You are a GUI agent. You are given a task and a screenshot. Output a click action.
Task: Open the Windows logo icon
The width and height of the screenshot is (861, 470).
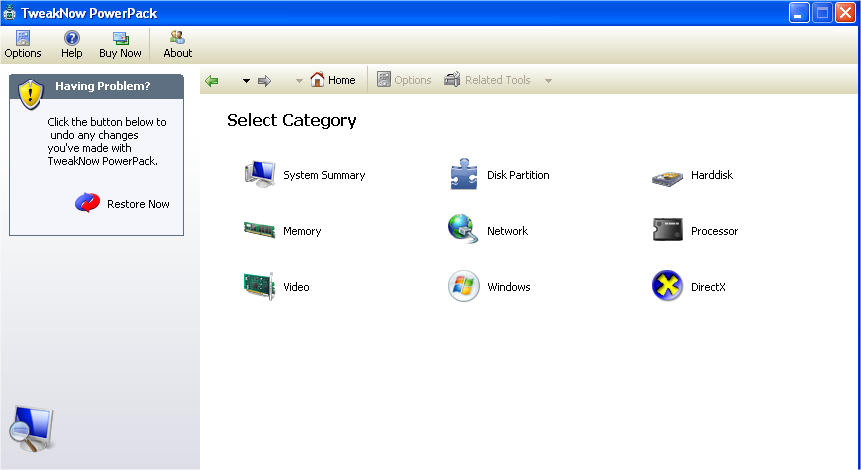click(x=463, y=286)
